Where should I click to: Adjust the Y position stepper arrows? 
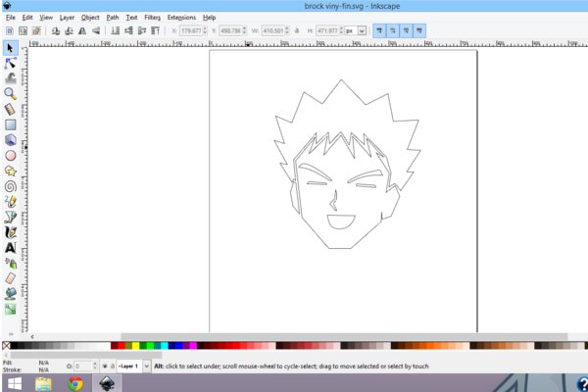click(x=244, y=30)
